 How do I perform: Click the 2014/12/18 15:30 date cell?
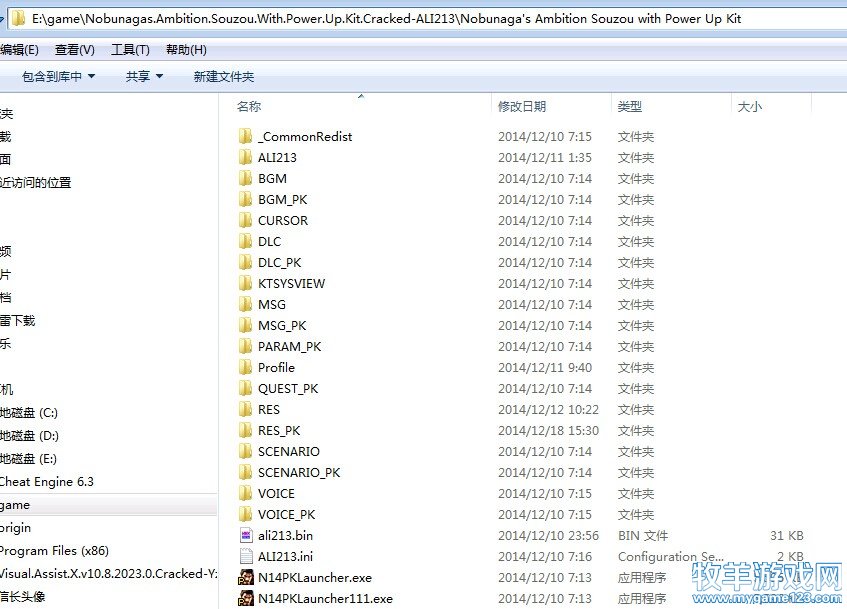pyautogui.click(x=548, y=431)
